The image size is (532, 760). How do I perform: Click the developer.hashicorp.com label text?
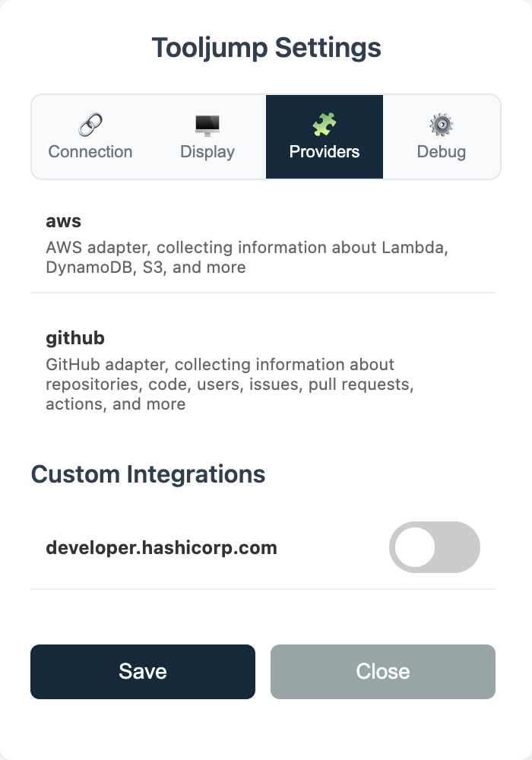[x=161, y=547]
